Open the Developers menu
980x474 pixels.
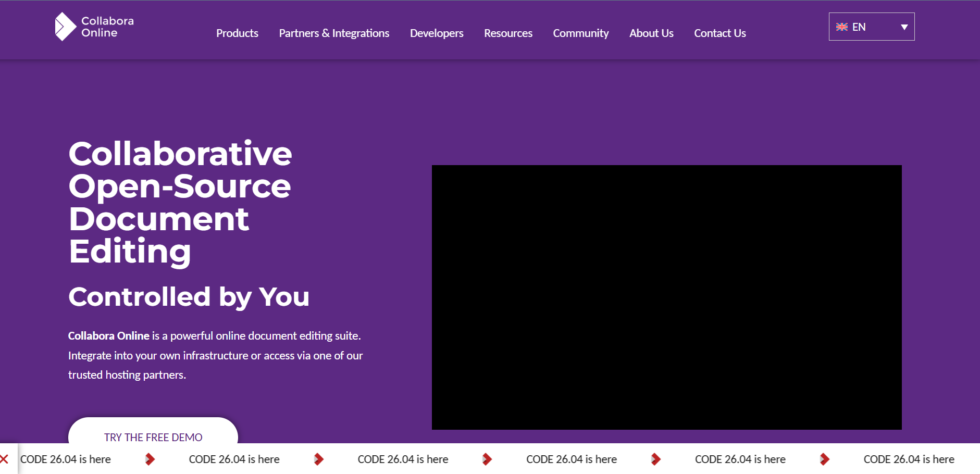pos(437,33)
